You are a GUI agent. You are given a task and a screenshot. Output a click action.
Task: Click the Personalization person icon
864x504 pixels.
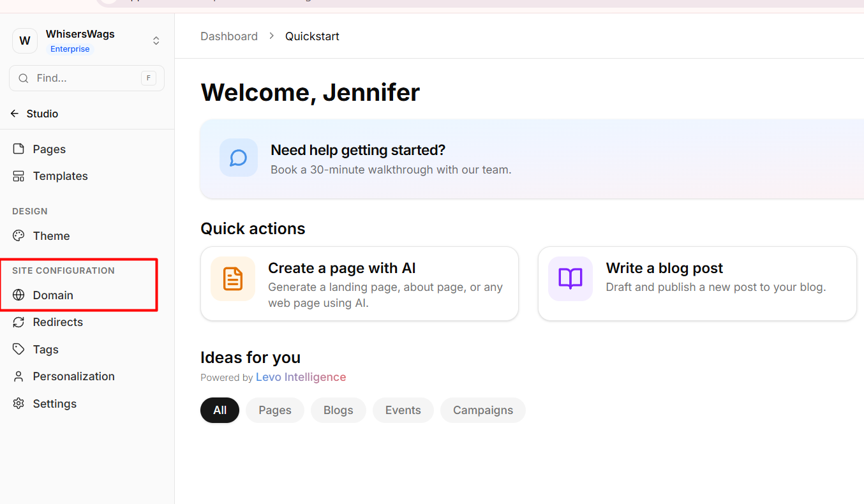tap(19, 376)
